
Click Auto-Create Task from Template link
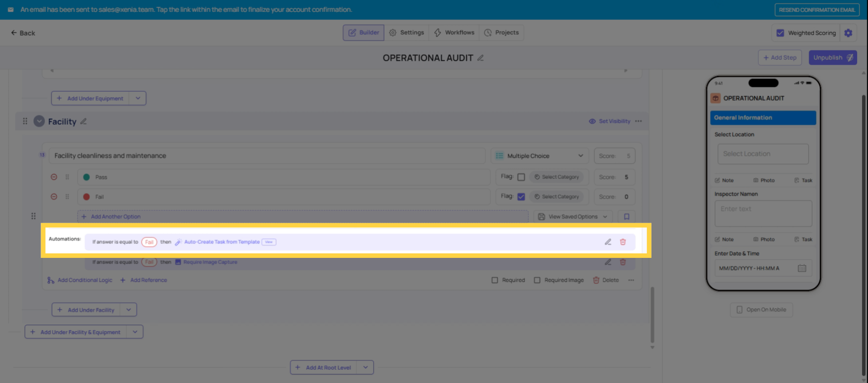(222, 242)
